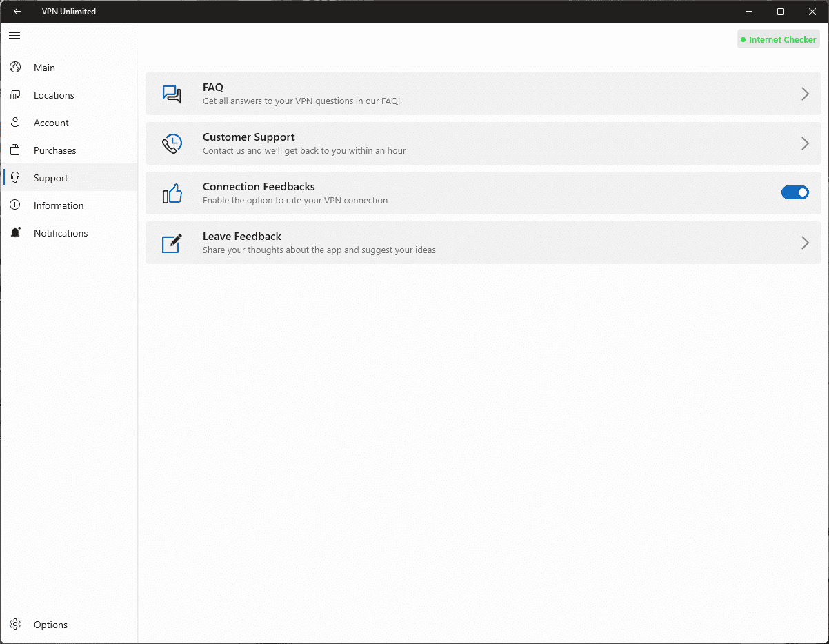829x644 pixels.
Task: Click the hamburger menu icon
Action: (14, 35)
